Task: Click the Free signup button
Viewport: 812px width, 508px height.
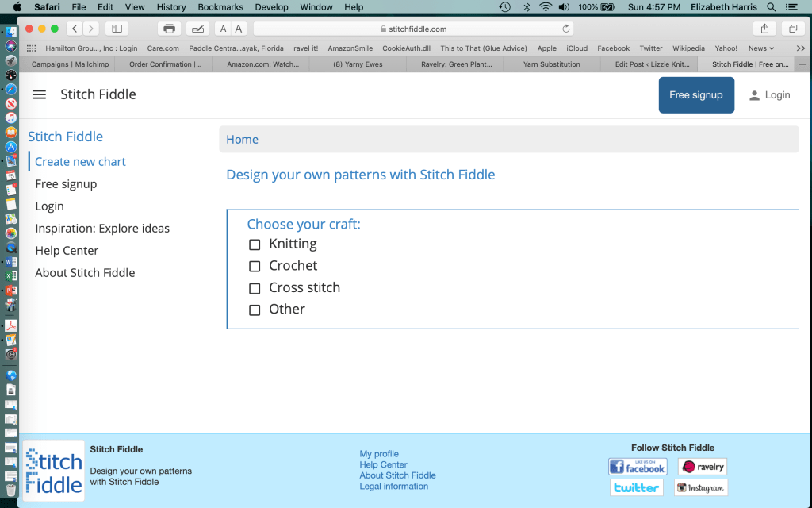Action: click(696, 95)
